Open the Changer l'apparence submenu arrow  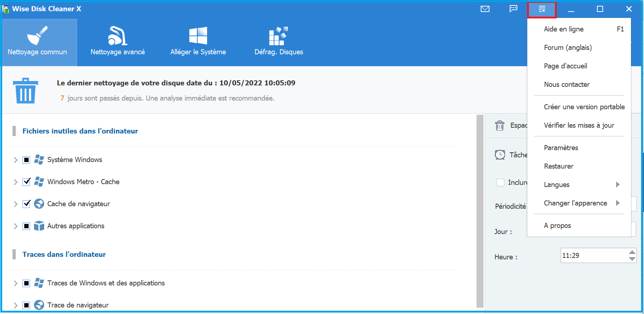pos(618,203)
